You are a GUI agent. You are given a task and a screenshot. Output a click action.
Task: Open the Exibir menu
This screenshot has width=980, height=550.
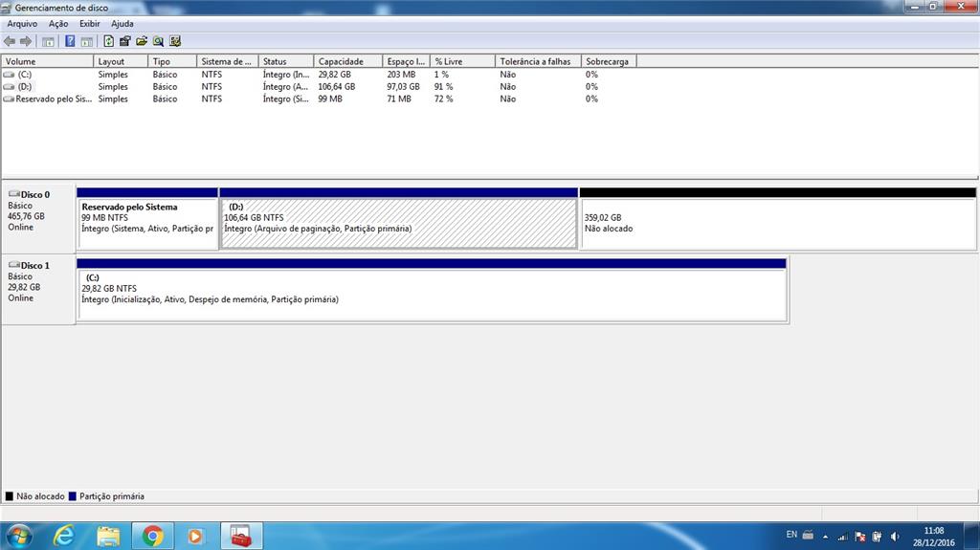(89, 24)
